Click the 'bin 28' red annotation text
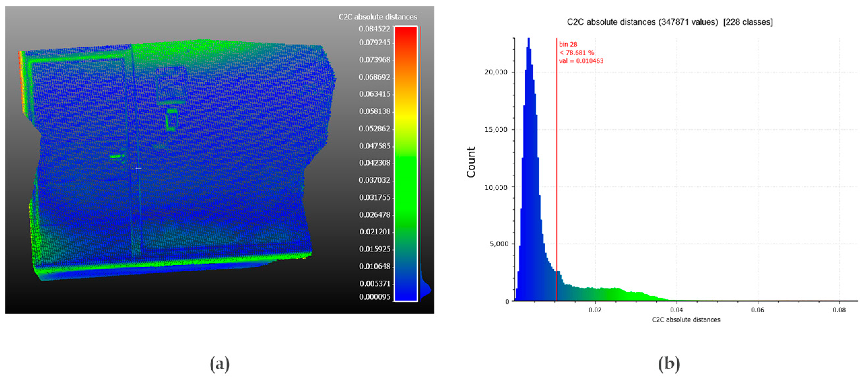This screenshot has height=379, width=868. tap(568, 44)
